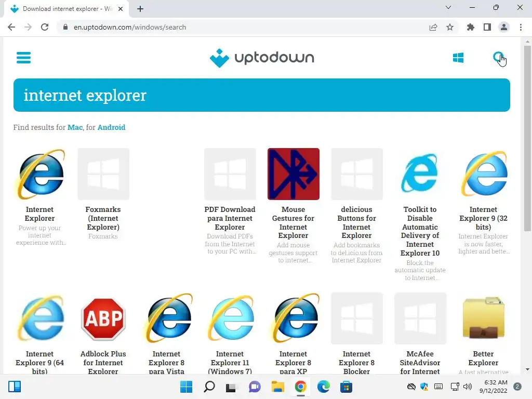532x399 pixels.
Task: Click Mouse Gestures for Internet Explorer title
Action: click(x=293, y=222)
